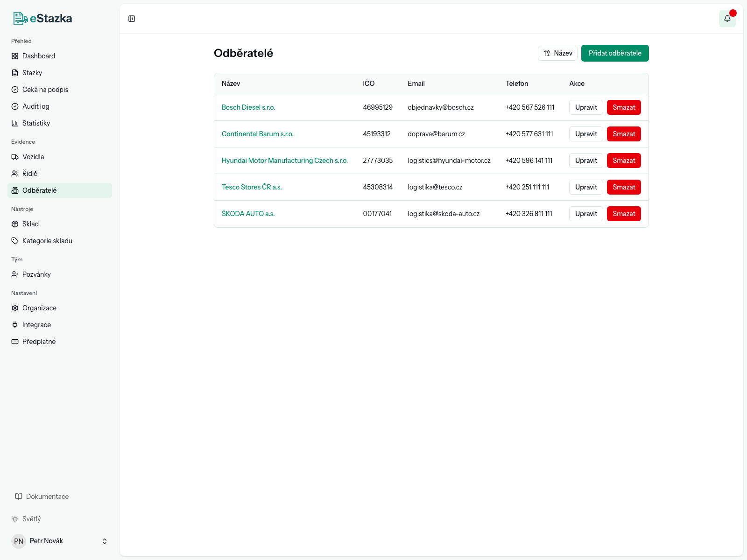Edit ŠKODA AUTO a.s. customer
This screenshot has height=560, width=747.
pos(586,214)
